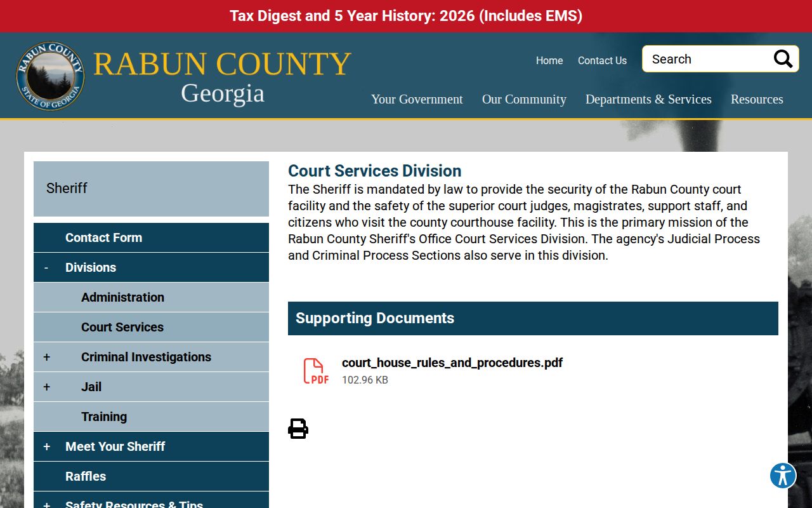Screen dimensions: 812x508
Task: Open the Your Government menu
Action: point(417,99)
